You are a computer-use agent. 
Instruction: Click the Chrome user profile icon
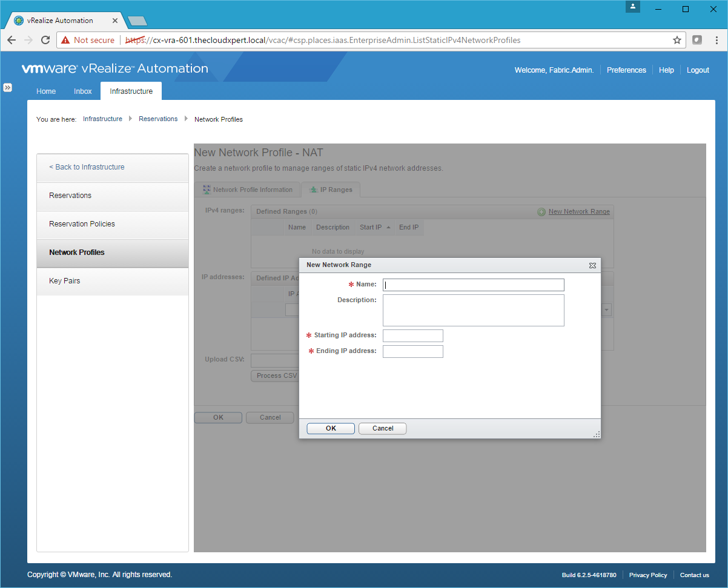click(632, 7)
